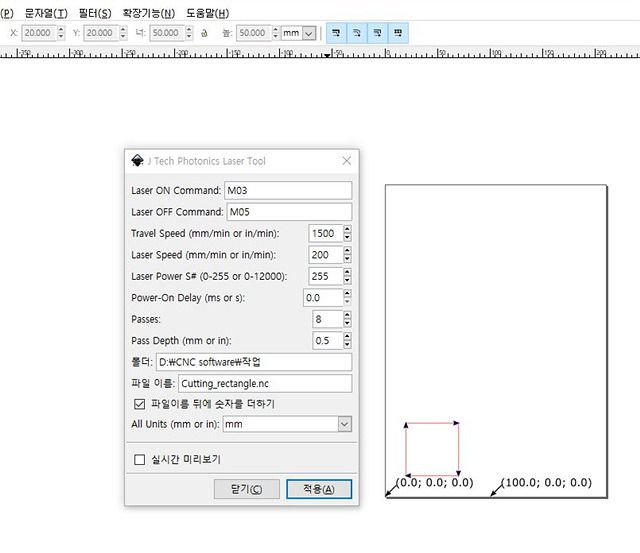Viewport: 640px width, 553px height.
Task: Click the Passes spinner arrows
Action: pos(347,319)
